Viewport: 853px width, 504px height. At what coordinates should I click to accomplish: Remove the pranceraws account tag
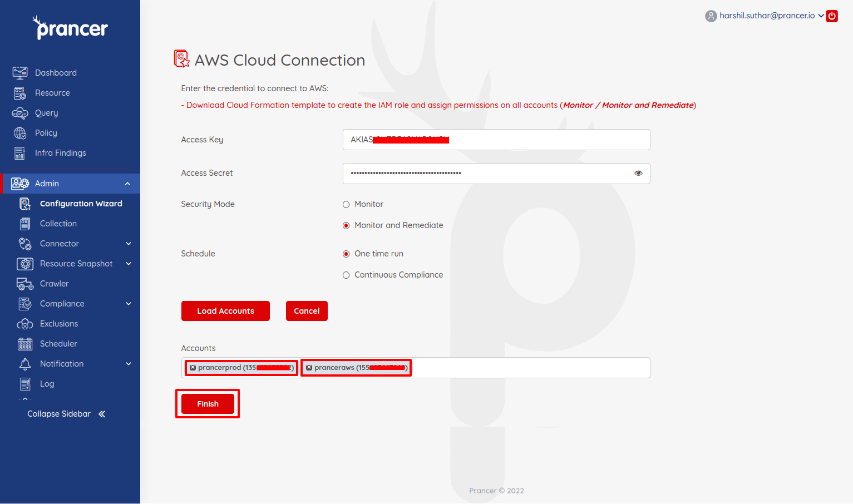(x=309, y=368)
